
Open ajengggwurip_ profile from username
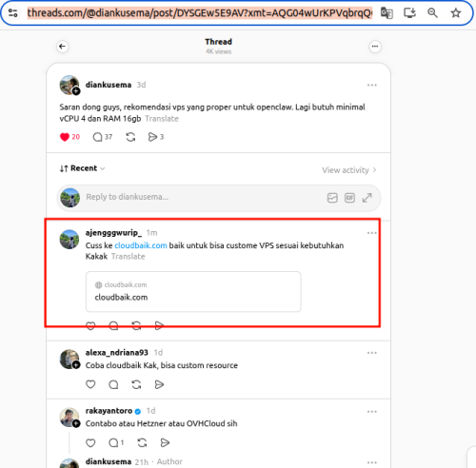[113, 232]
